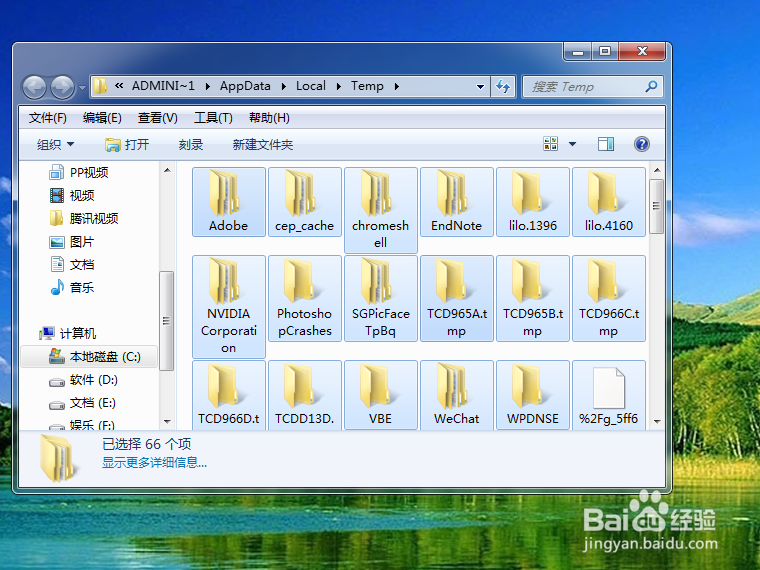Click the 刻录 toolbar button
Screen dimensions: 760x570
click(190, 144)
